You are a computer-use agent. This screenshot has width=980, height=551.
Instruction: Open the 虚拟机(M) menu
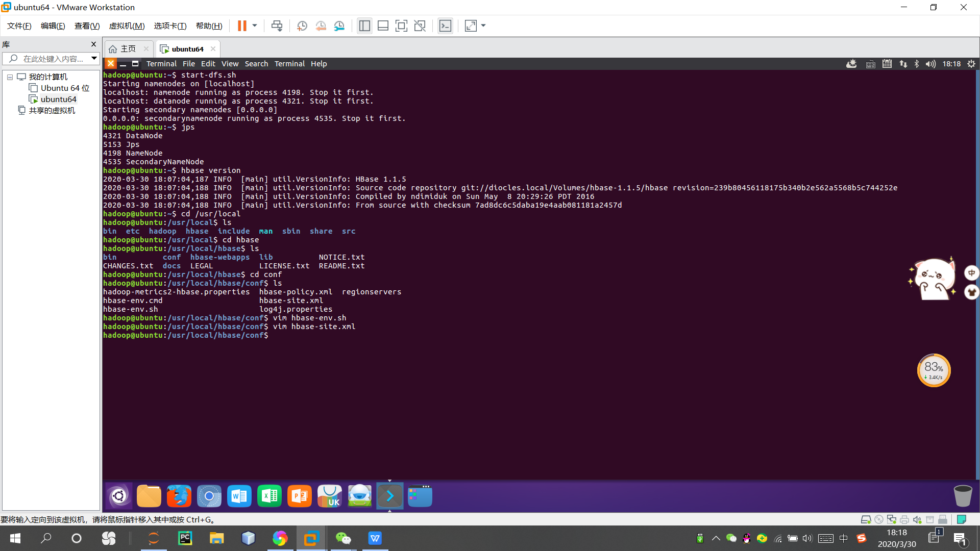127,26
